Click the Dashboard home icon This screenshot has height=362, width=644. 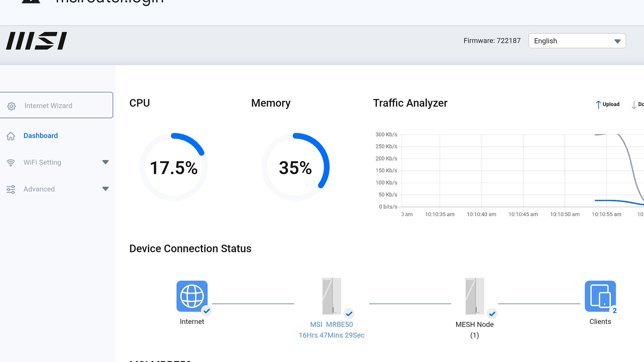click(x=11, y=136)
